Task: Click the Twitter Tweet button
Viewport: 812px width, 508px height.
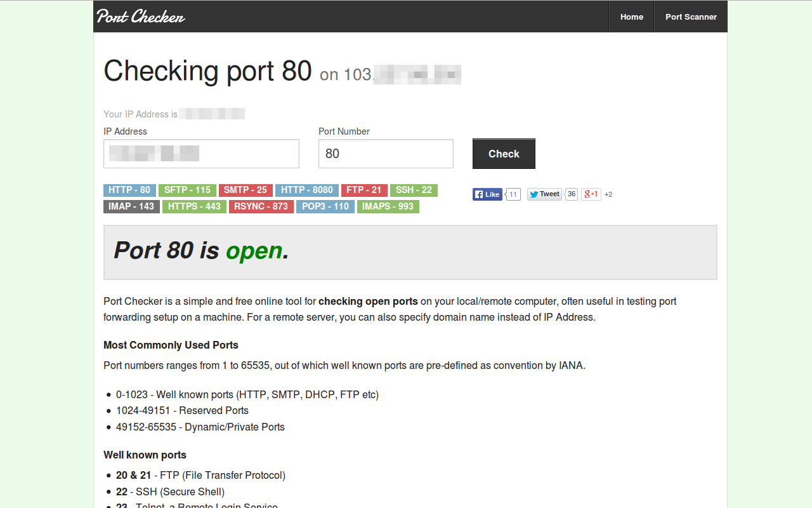Action: [544, 194]
